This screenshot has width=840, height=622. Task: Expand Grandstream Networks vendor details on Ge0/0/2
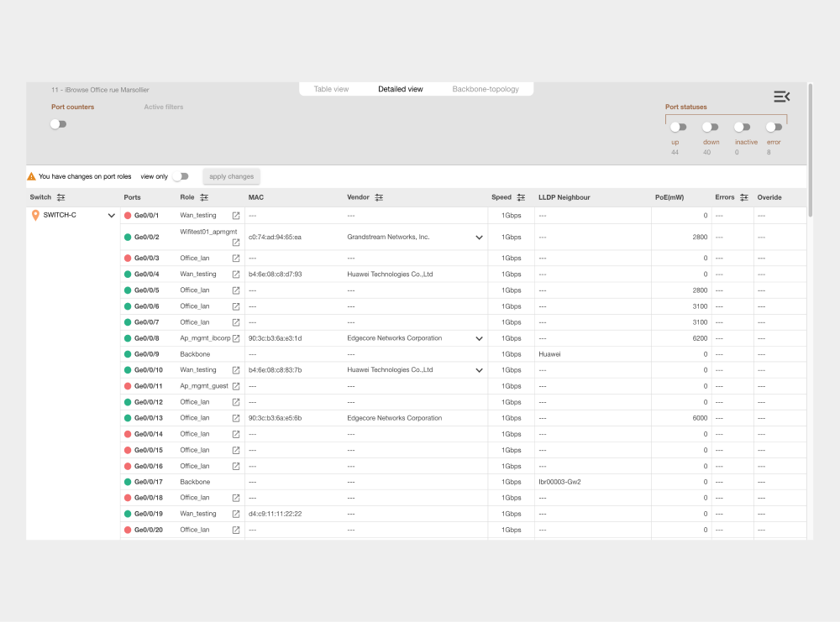tap(479, 237)
